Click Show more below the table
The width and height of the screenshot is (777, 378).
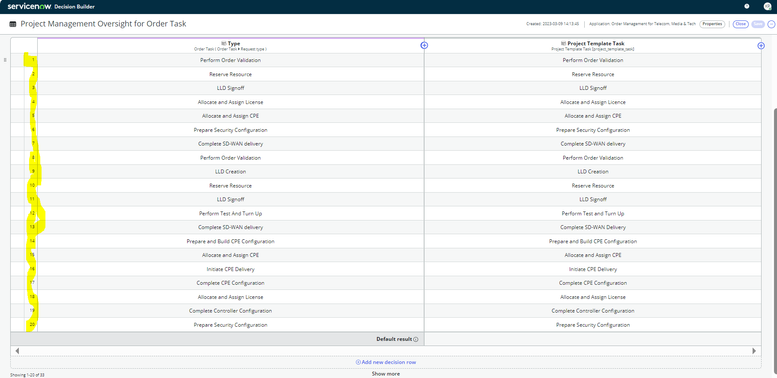click(x=386, y=374)
